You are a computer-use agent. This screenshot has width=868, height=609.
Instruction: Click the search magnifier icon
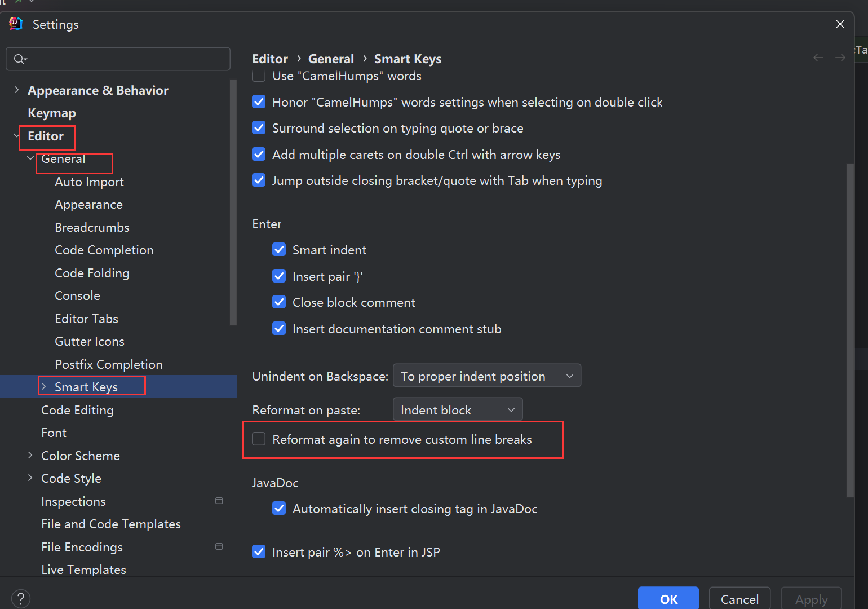click(x=20, y=59)
